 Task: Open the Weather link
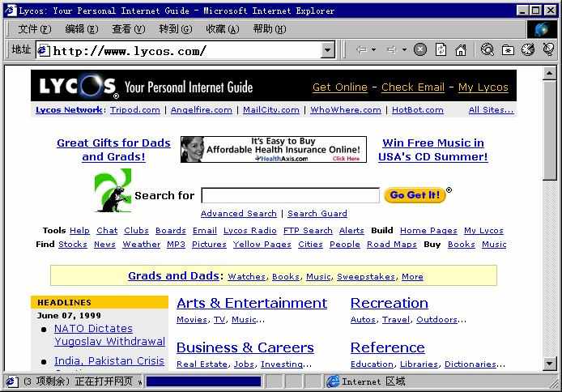click(x=141, y=245)
